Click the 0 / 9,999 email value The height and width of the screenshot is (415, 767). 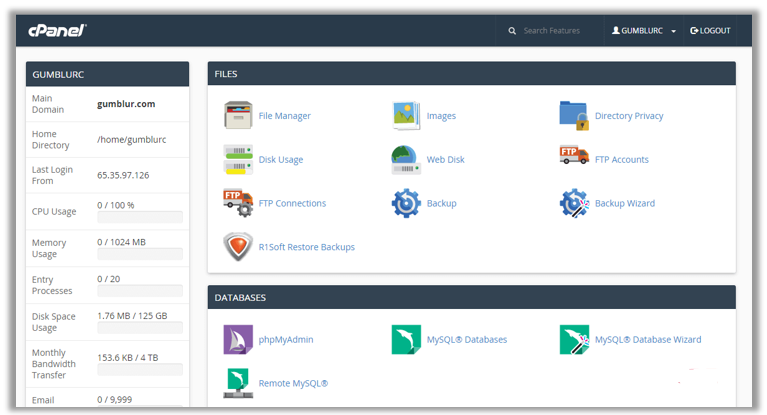pos(114,399)
